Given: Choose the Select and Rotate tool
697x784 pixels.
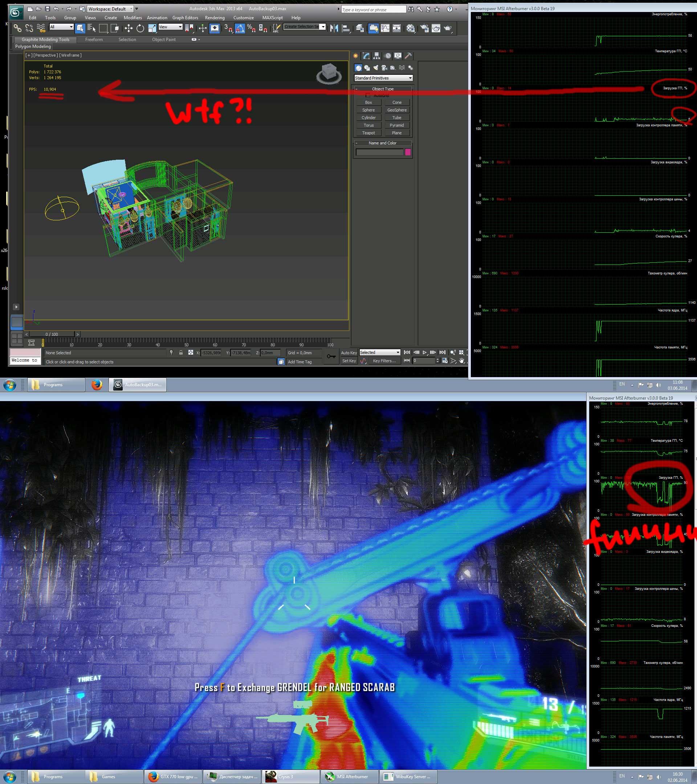Looking at the screenshot, I should (x=140, y=28).
